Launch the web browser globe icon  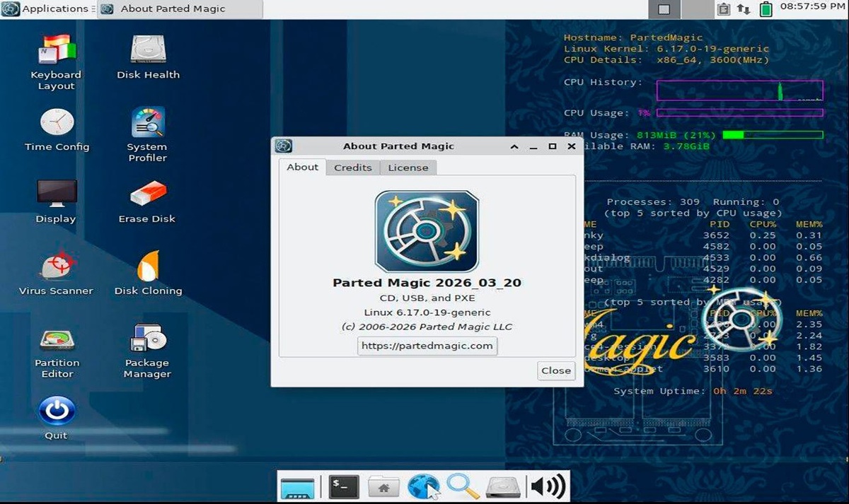[424, 486]
